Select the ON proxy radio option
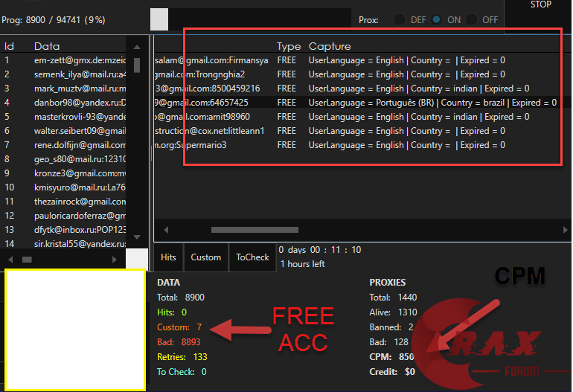The height and width of the screenshot is (392, 573). coord(436,20)
